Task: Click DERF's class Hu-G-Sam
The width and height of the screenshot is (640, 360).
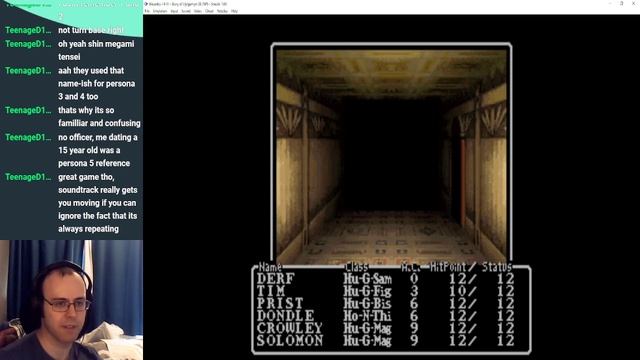Action: (367, 279)
